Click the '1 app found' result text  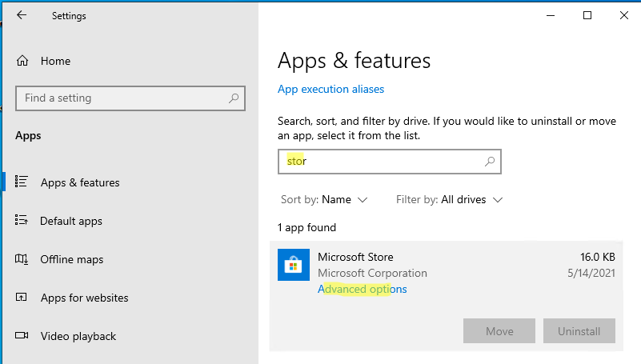click(x=306, y=227)
